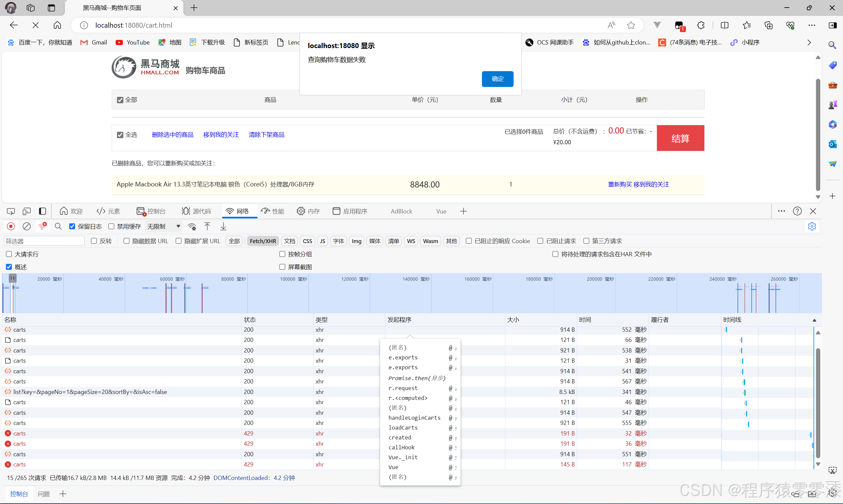Stop page loading X button
This screenshot has height=504, width=843.
point(35,25)
